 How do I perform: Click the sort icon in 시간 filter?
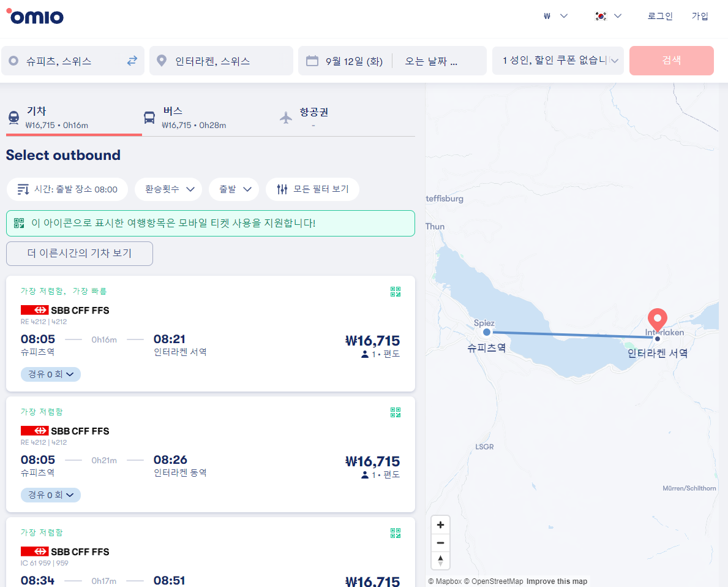click(23, 189)
